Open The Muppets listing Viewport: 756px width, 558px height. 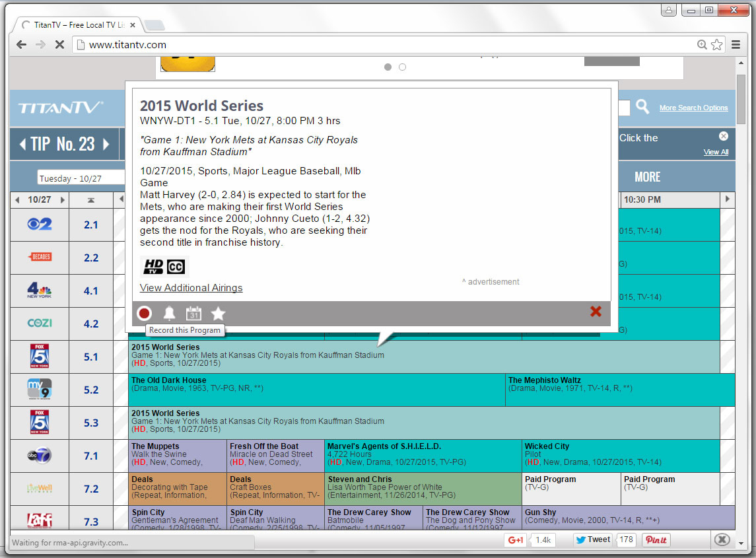tap(178, 456)
